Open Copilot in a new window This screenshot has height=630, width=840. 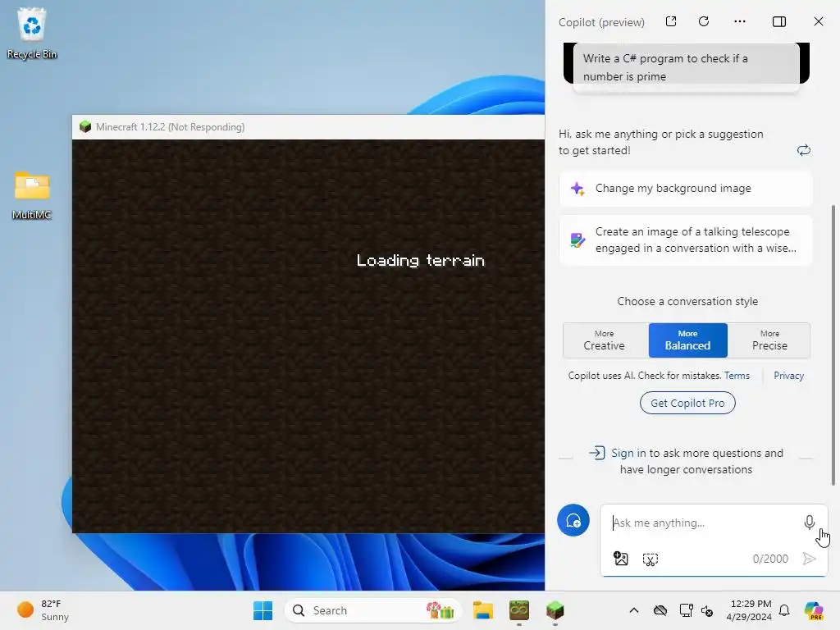coord(671,21)
